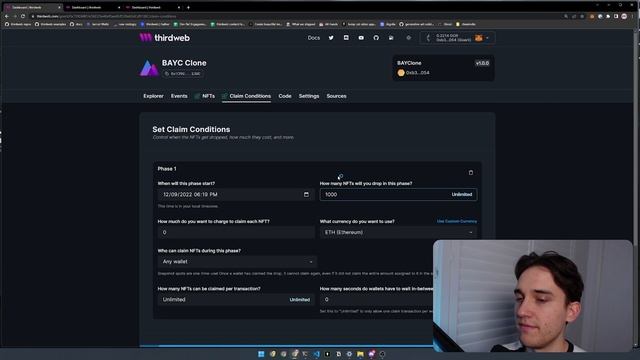Launch Visual Studio Code from the taskbar
This screenshot has width=640, height=360.
316,354
